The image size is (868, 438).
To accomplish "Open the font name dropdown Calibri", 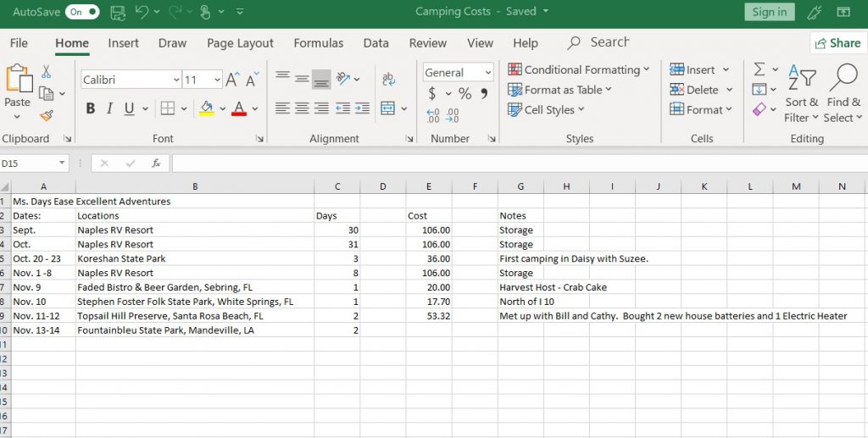I will tap(176, 80).
